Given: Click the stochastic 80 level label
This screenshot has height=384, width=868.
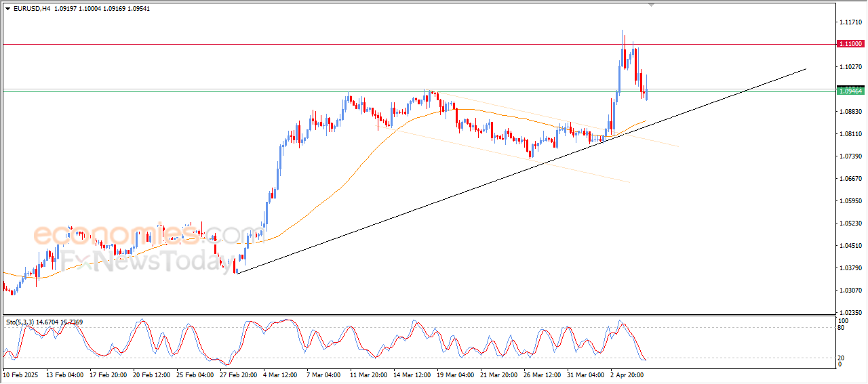Looking at the screenshot, I should [x=842, y=328].
